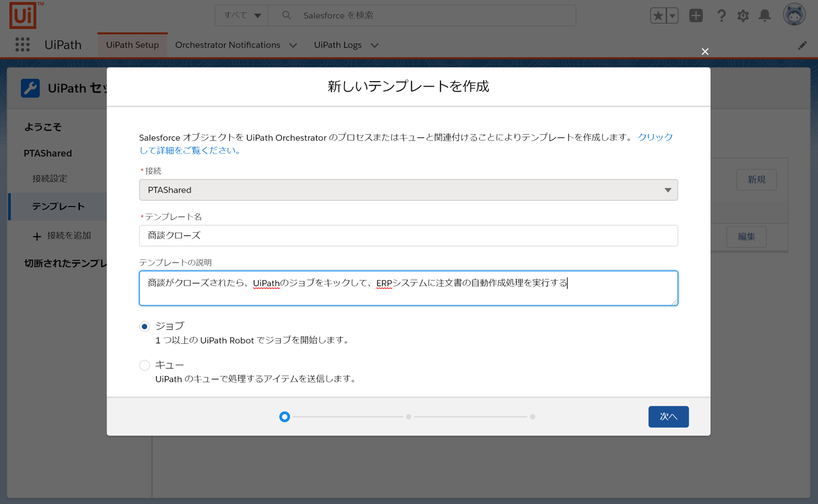This screenshot has width=818, height=504.
Task: Click 切断されたテンプレート sidebar entry
Action: (x=65, y=263)
